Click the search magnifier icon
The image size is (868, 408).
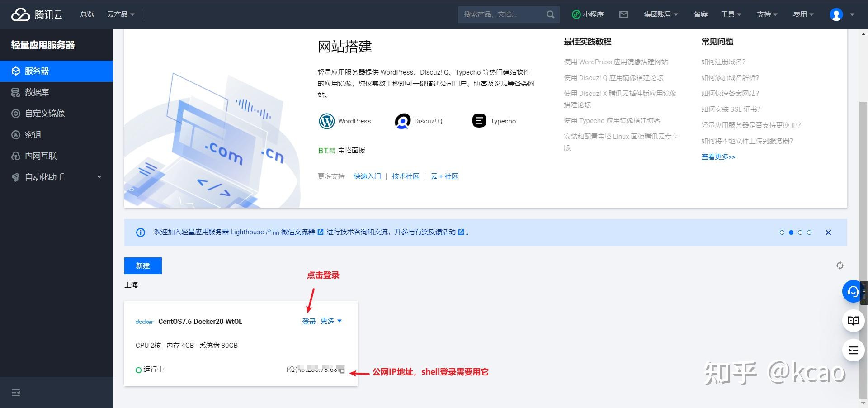pos(550,14)
